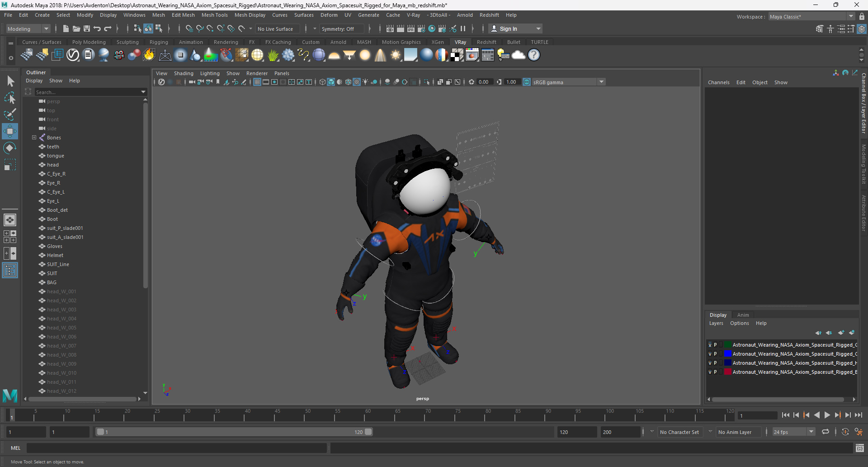Click the Rotate tool icon

pos(10,148)
